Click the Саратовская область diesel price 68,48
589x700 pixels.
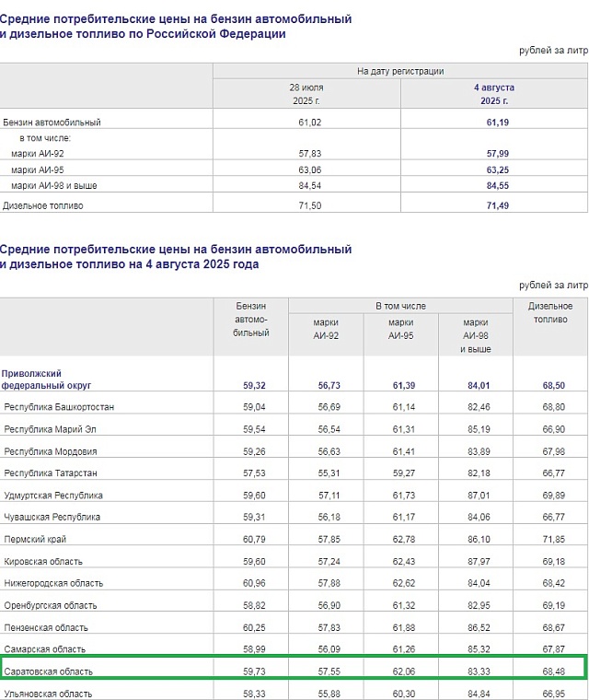click(x=550, y=671)
